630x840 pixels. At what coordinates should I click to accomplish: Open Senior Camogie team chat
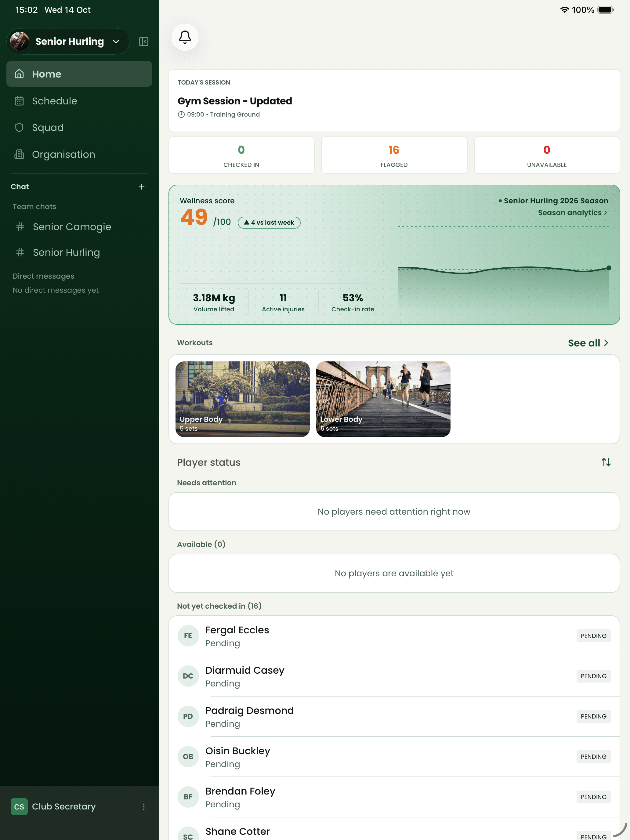coord(79,227)
